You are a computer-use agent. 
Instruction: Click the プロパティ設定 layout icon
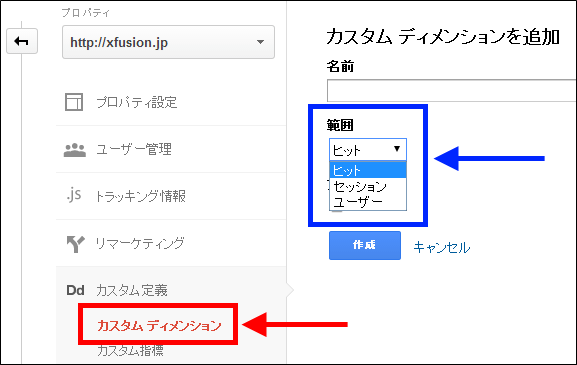74,102
